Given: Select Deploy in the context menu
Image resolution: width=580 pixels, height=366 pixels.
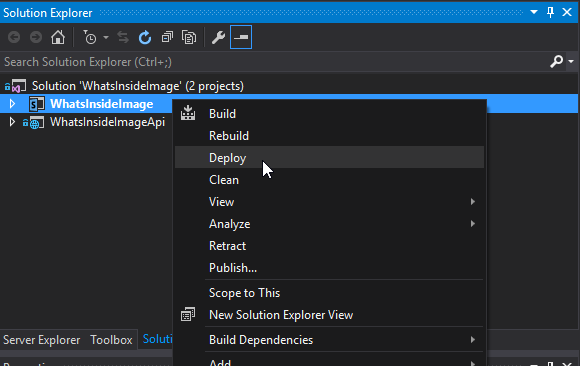Looking at the screenshot, I should click(329, 158).
